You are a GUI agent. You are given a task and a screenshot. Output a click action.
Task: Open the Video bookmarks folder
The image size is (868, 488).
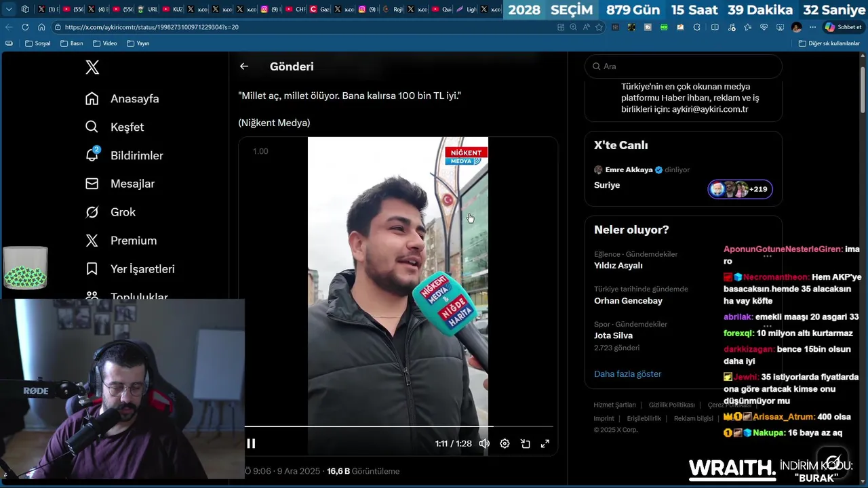click(x=104, y=43)
